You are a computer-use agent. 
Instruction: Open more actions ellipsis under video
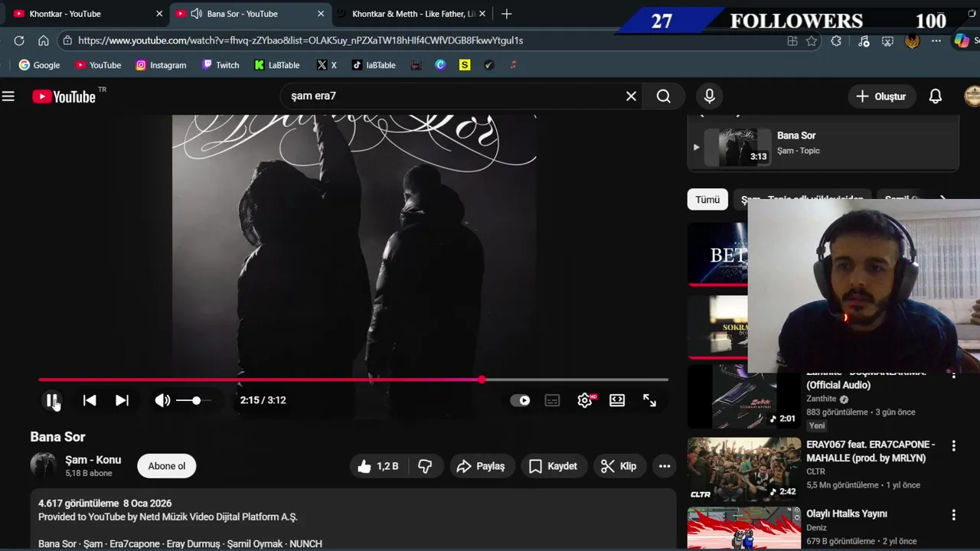pyautogui.click(x=665, y=466)
